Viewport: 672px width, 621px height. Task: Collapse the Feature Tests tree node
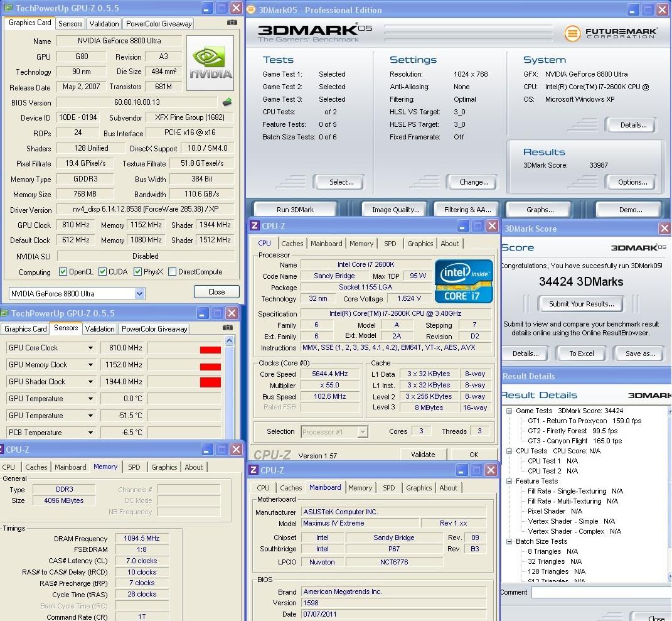[x=509, y=481]
